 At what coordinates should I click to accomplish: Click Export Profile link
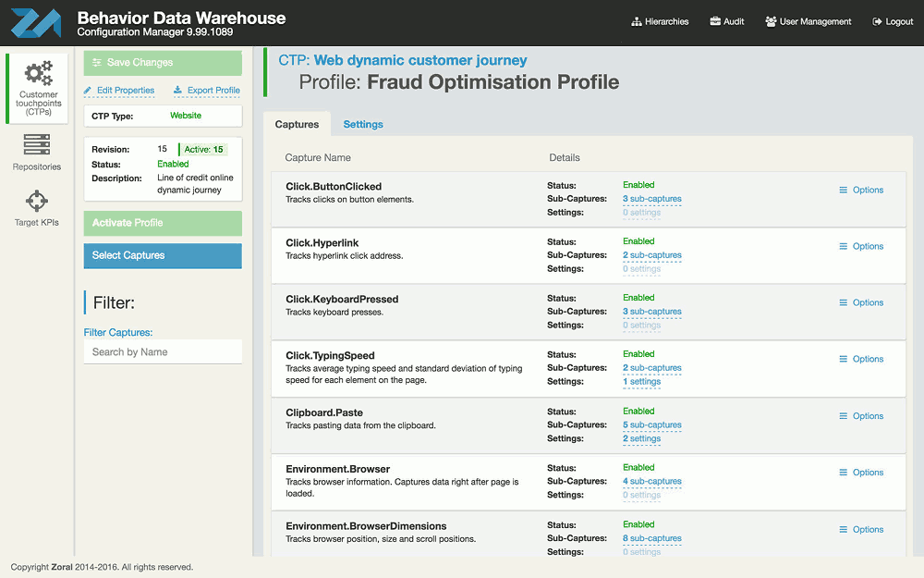pos(207,91)
